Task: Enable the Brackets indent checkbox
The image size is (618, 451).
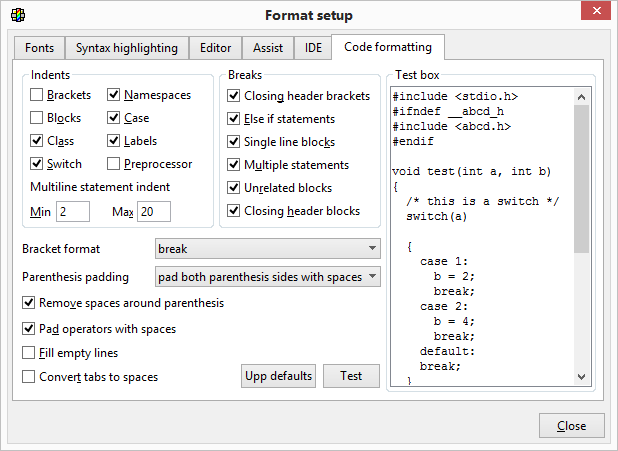Action: coord(37,96)
